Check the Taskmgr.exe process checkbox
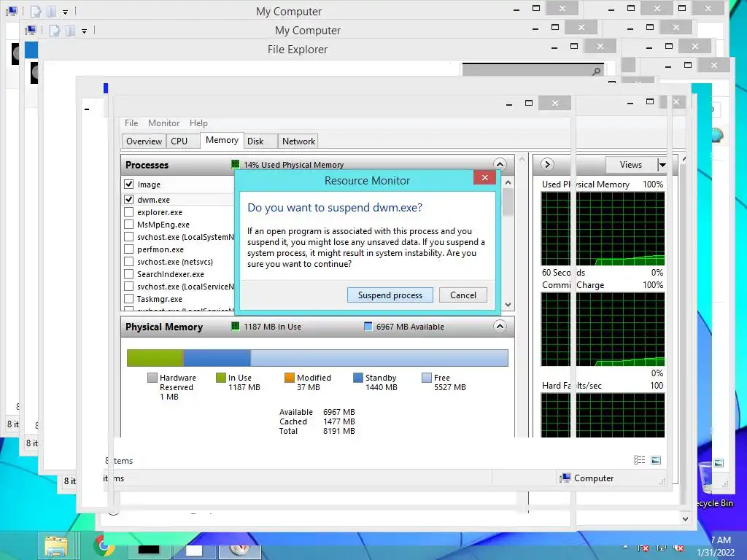The image size is (747, 560). 128,298
